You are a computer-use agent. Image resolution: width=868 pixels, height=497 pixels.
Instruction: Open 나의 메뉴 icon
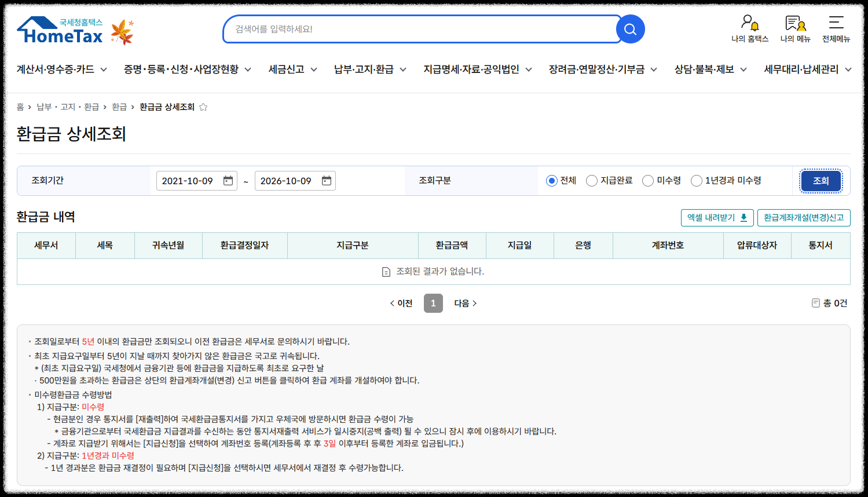(795, 30)
